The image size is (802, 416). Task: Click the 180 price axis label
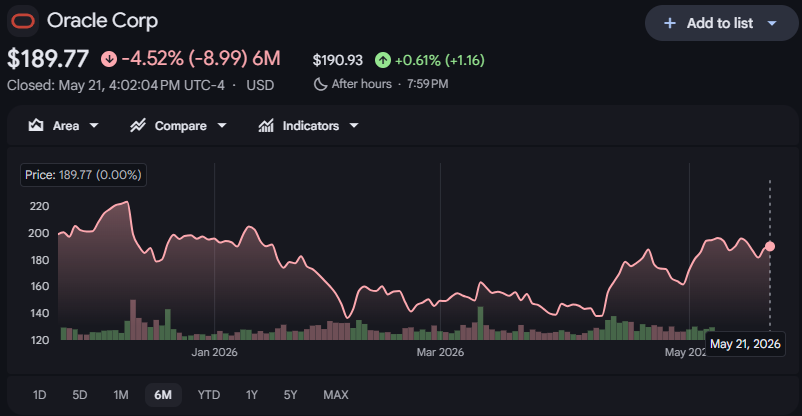tap(39, 260)
